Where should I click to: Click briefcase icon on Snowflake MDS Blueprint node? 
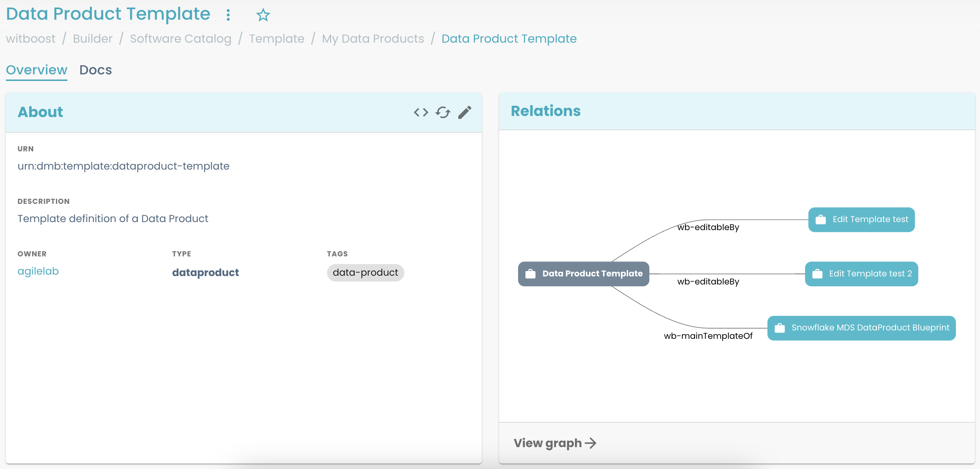tap(779, 328)
